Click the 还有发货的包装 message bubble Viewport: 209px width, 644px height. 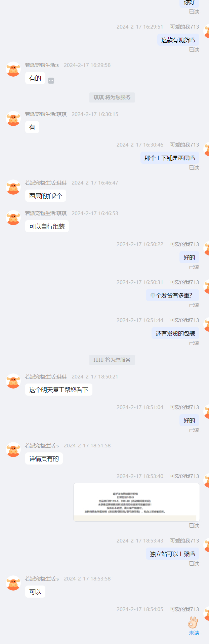175,333
